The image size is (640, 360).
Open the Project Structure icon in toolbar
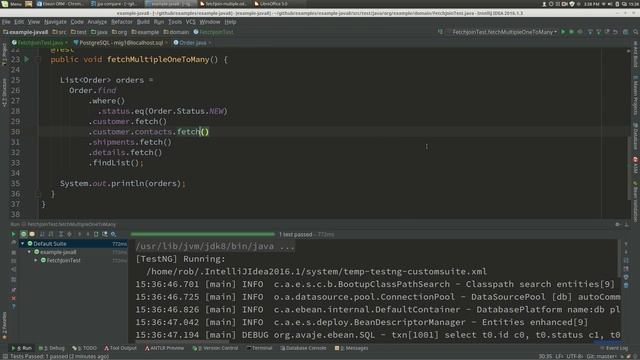coord(625,32)
